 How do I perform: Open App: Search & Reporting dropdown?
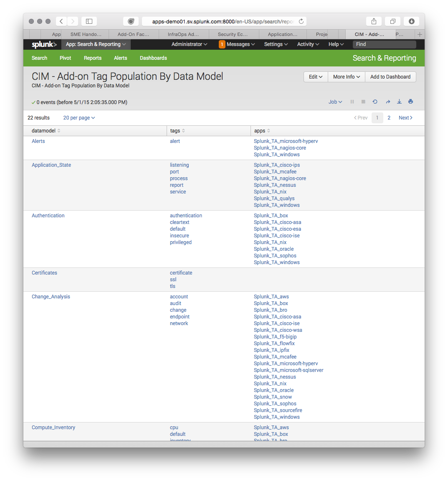tap(96, 44)
